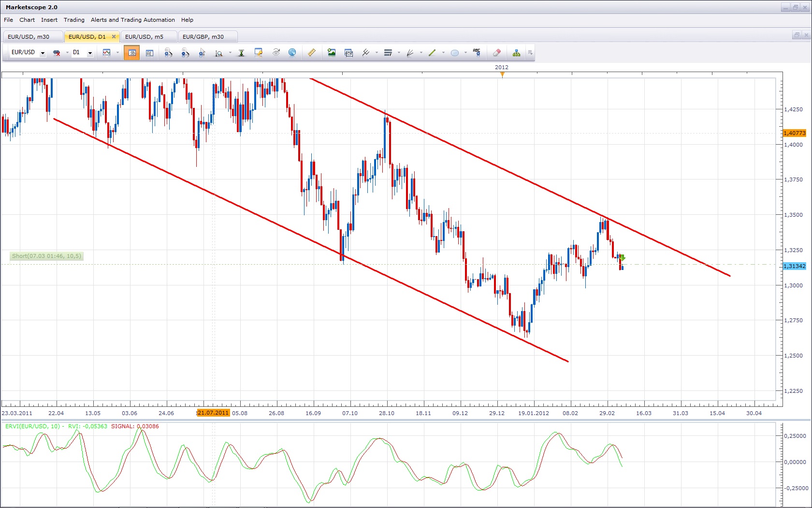Screen dimensions: 812x508
Task: Open Alerts and Trading Automation menu
Action: [132, 20]
